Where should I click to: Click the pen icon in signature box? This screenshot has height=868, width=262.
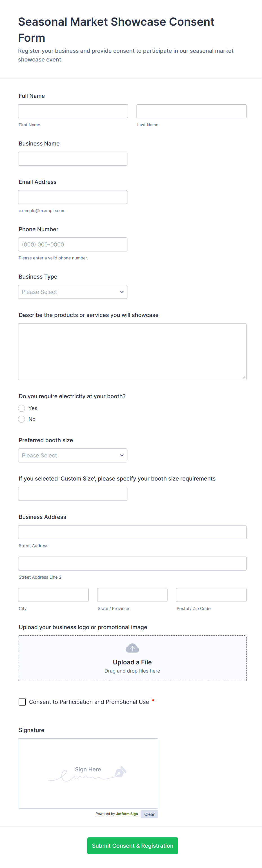pyautogui.click(x=121, y=771)
